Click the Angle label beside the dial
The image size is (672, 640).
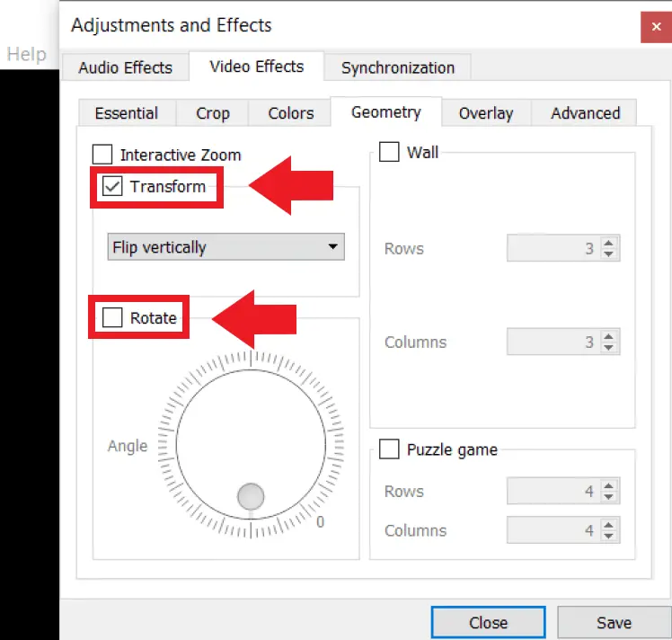point(128,446)
